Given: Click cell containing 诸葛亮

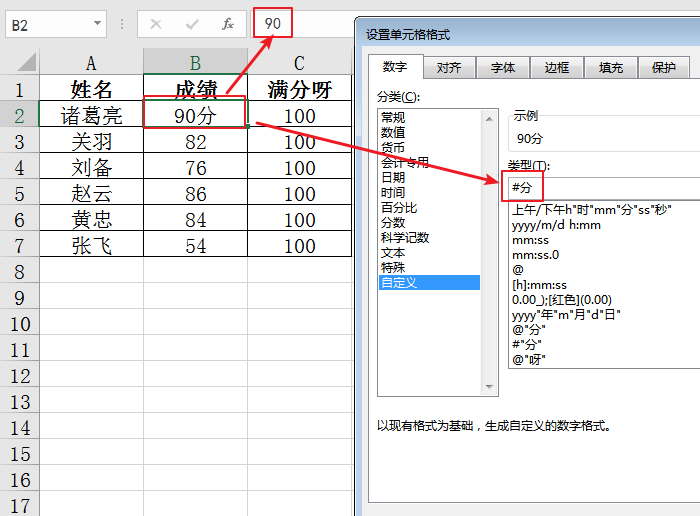Looking at the screenshot, I should coord(91,116).
